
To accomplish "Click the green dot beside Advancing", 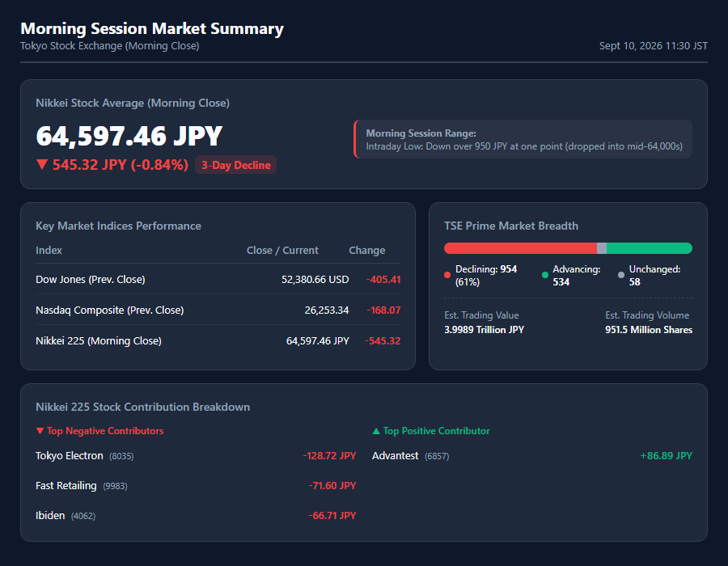I will 545,275.
